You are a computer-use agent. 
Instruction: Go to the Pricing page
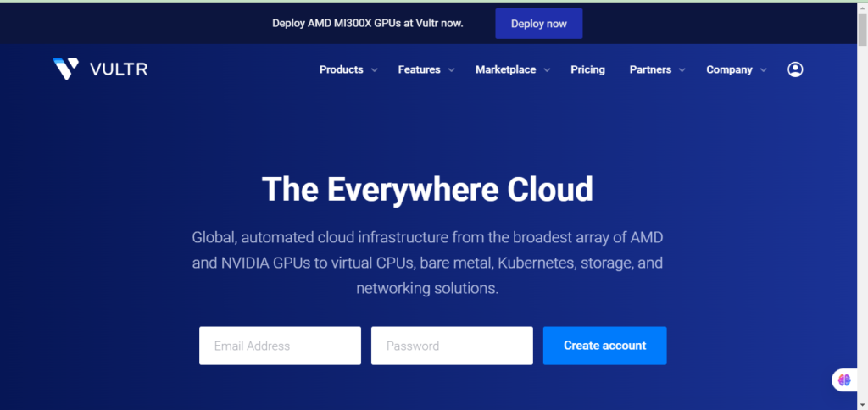[587, 69]
